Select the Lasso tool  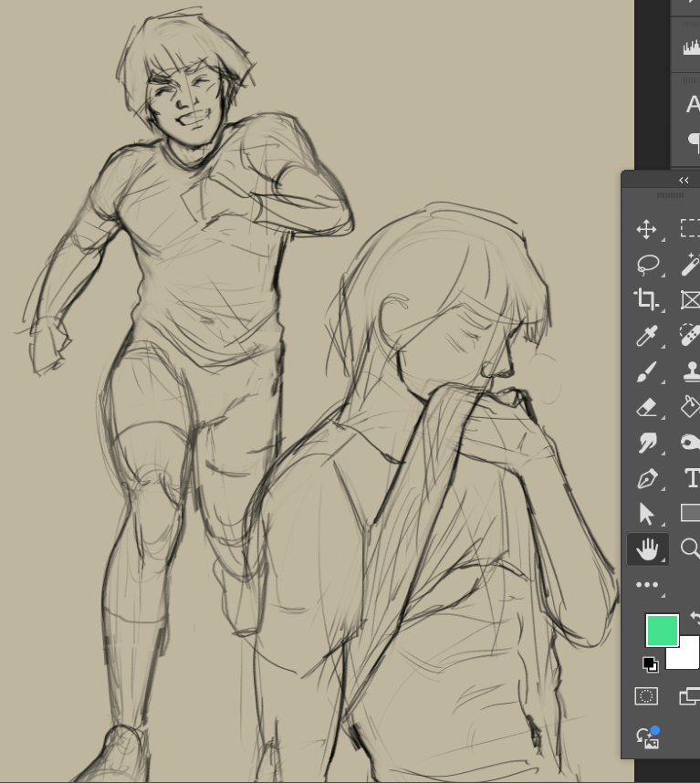648,265
